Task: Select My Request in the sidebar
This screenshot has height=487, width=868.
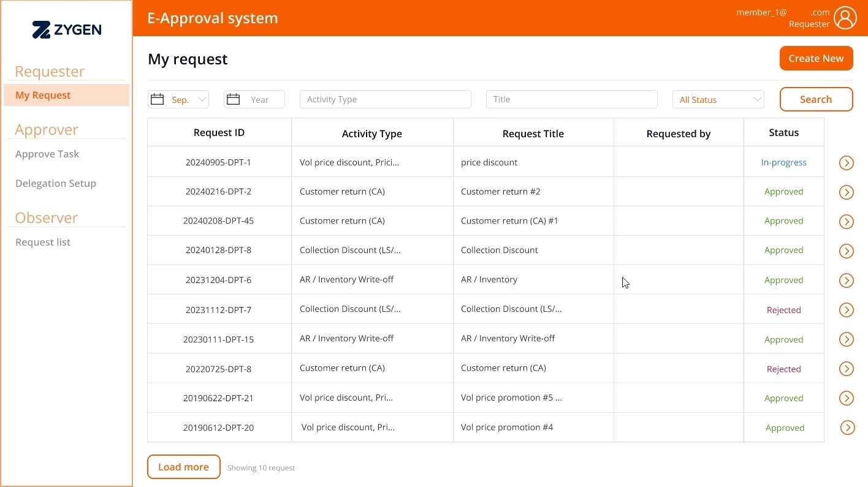Action: coord(43,95)
